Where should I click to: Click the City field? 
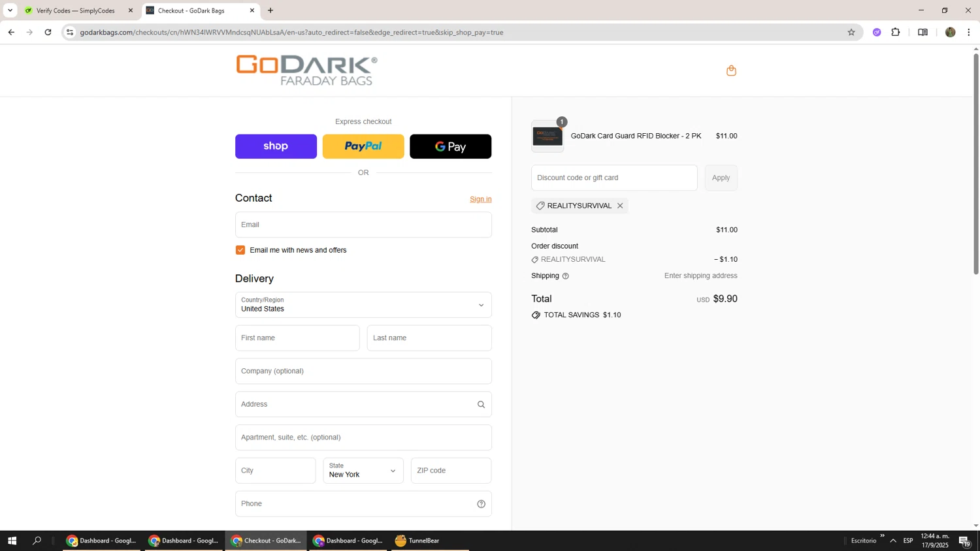tap(275, 471)
